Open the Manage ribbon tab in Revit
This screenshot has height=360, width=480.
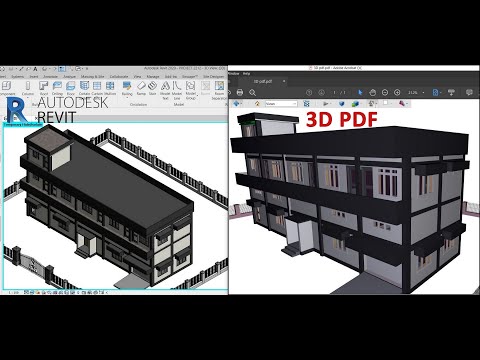153,76
